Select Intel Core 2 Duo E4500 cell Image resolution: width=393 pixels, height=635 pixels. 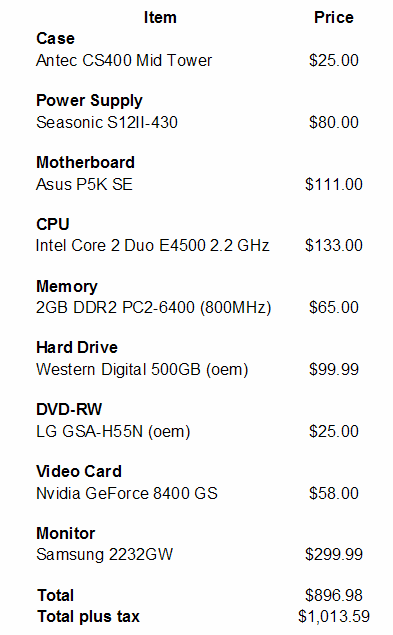152,245
